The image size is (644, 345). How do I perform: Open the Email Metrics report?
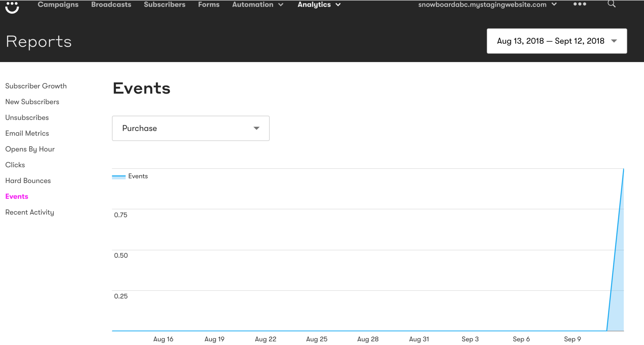(x=27, y=133)
